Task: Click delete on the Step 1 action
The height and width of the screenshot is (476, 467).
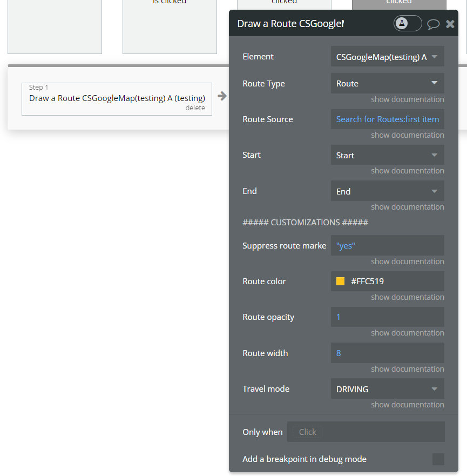Action: click(195, 108)
